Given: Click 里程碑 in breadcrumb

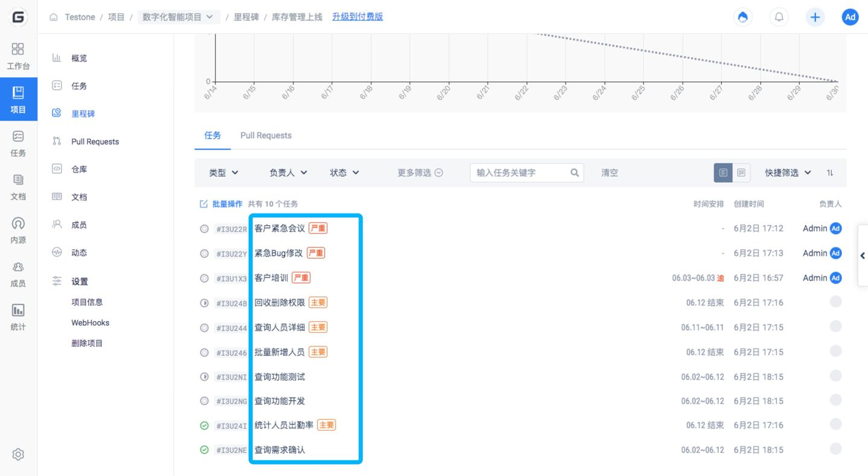Looking at the screenshot, I should pos(246,17).
